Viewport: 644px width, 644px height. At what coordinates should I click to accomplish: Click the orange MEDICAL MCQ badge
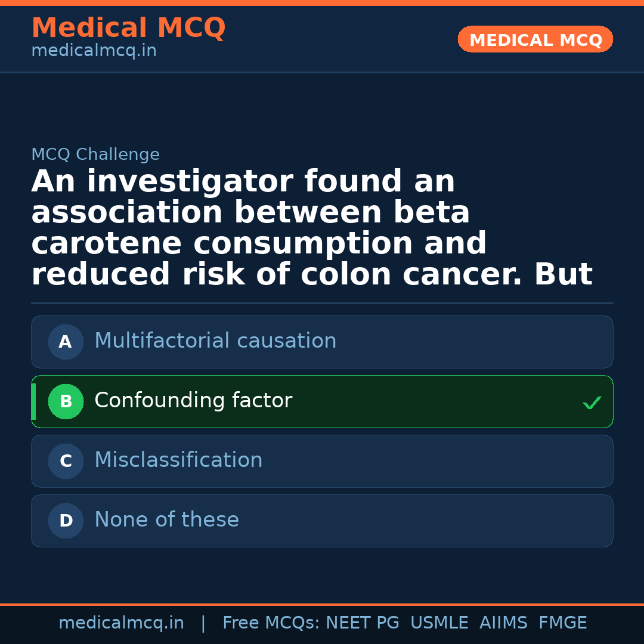tap(535, 40)
